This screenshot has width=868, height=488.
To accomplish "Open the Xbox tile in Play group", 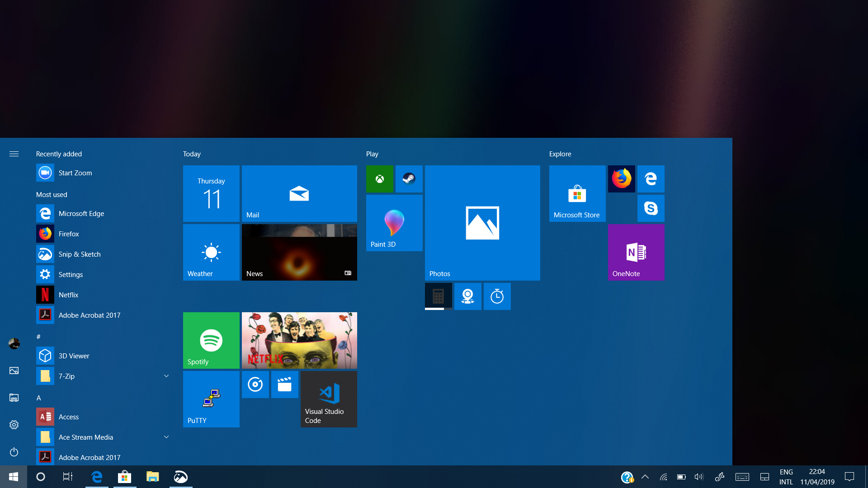I will click(380, 179).
